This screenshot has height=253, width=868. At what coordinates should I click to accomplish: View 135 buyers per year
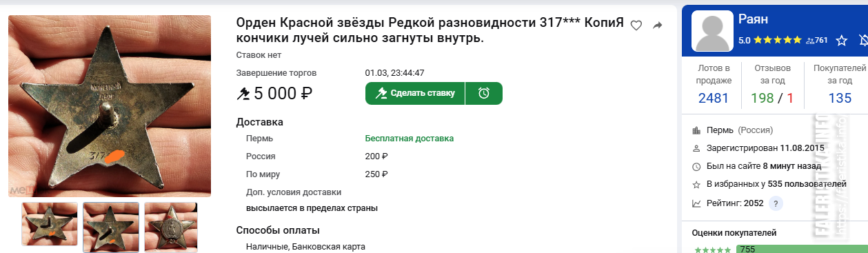840,98
